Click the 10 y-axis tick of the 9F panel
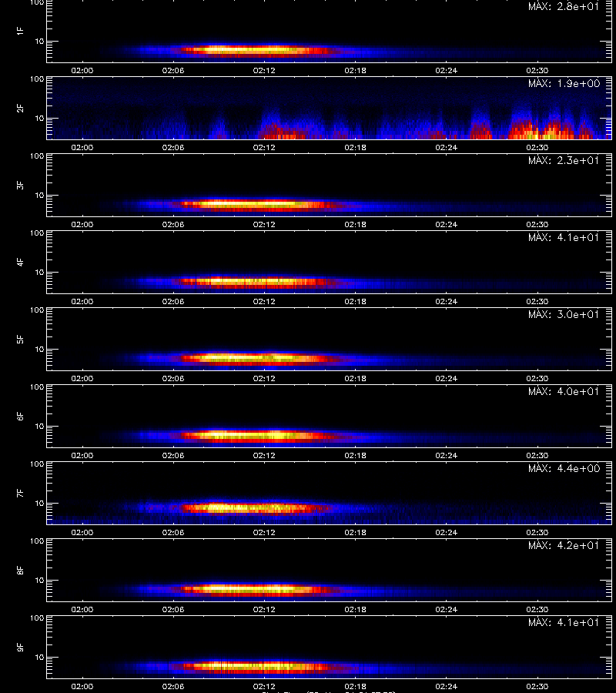Viewport: 616px width, 693px height. tap(40, 658)
